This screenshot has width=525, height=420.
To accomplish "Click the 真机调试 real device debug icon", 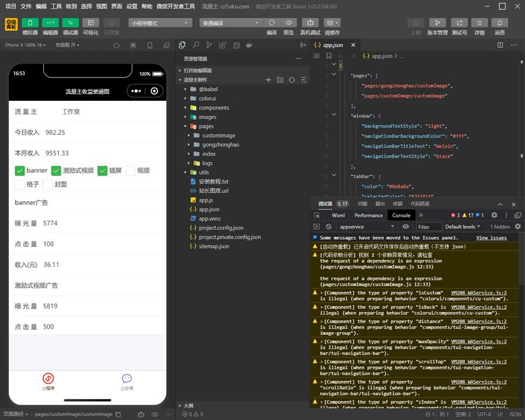I will [x=310, y=23].
